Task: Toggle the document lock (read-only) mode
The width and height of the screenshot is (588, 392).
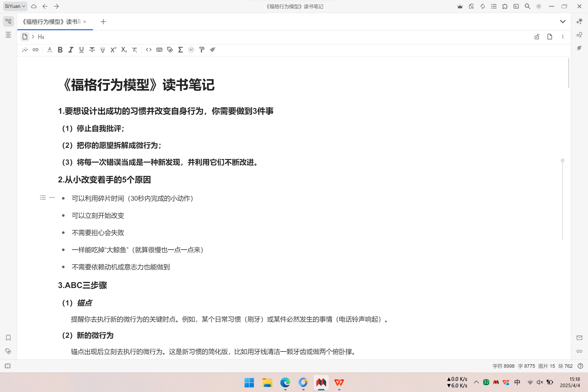Action: 537,37
